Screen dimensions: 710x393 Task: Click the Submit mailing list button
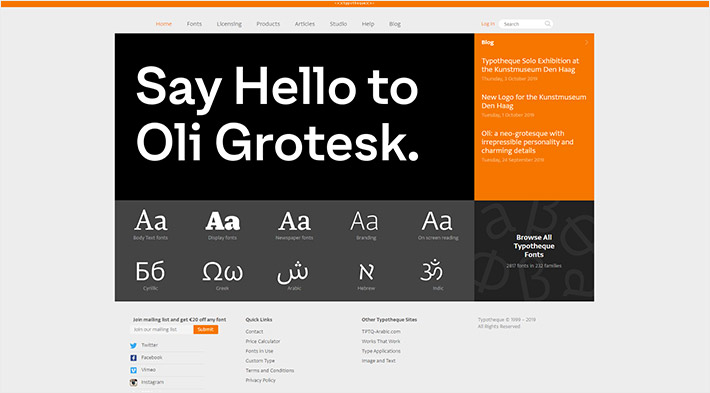pos(206,330)
